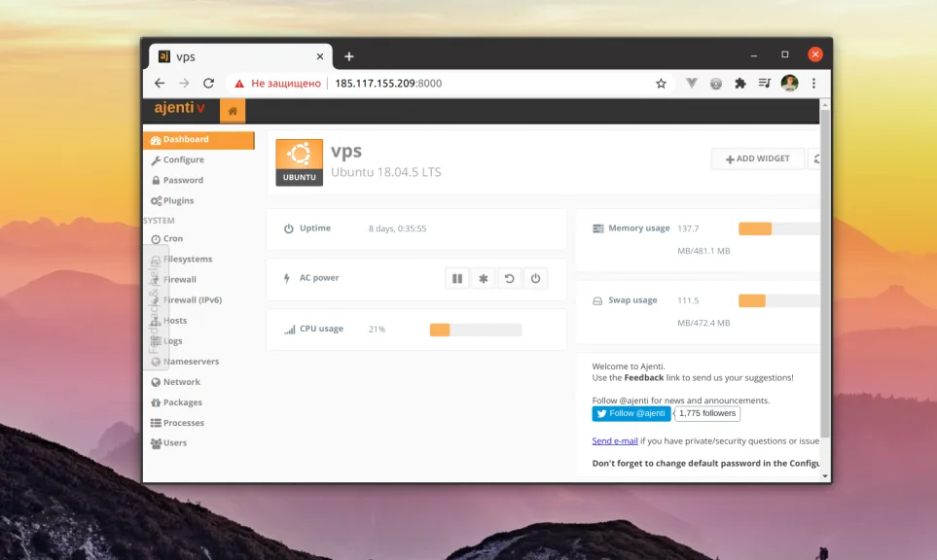This screenshot has height=560, width=937.
Task: Open Plugins using the gears icon
Action: (157, 200)
